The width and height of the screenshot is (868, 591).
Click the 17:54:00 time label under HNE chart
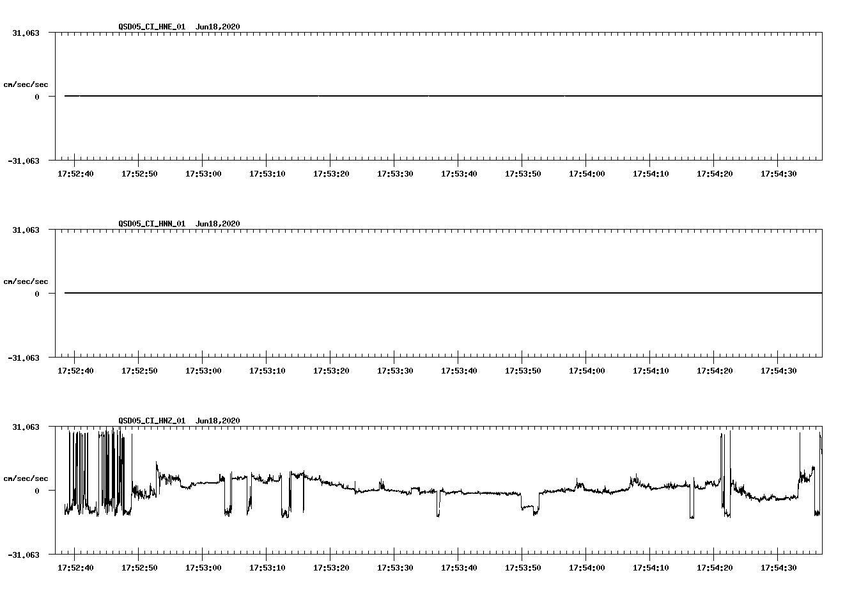click(587, 174)
